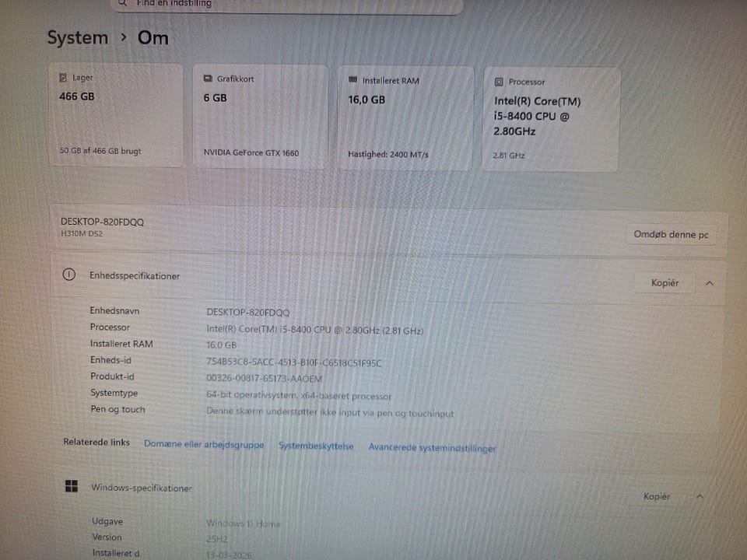Open Domæne eller arbejdsgruppe link
This screenshot has width=747, height=560.
pyautogui.click(x=204, y=444)
